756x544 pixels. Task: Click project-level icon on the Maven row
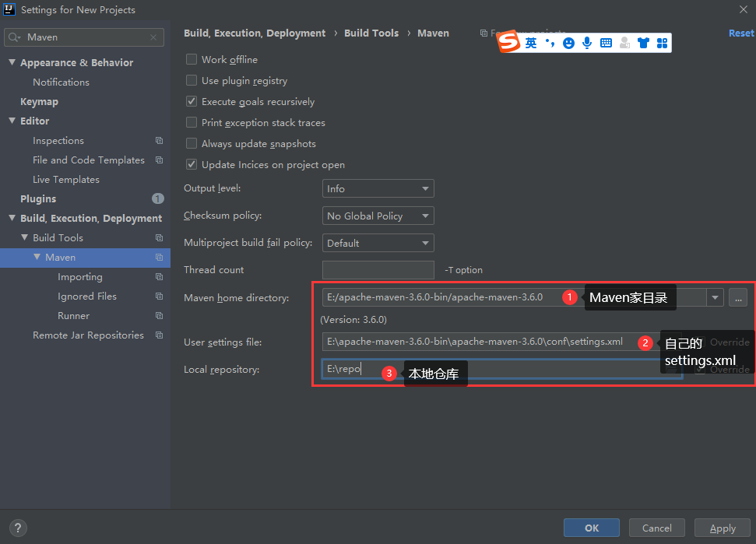click(x=159, y=258)
